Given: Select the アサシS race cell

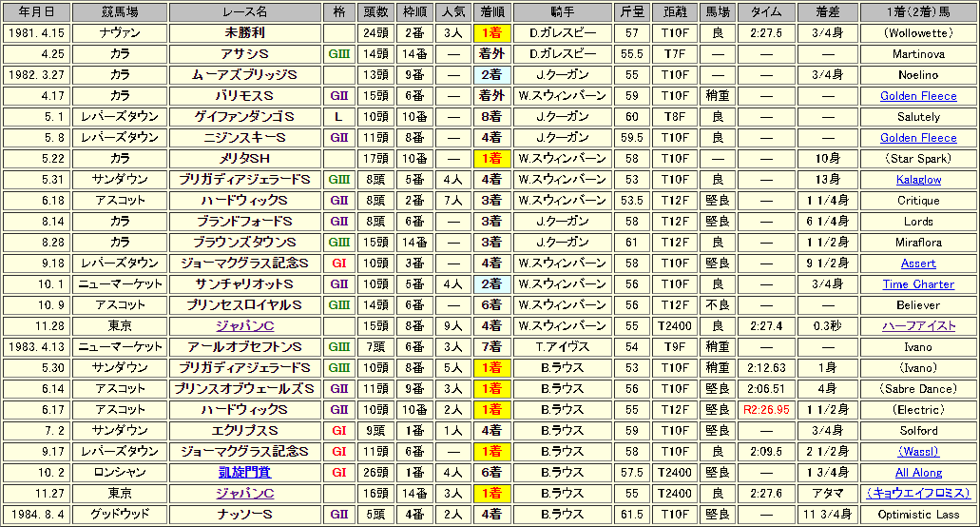Looking at the screenshot, I should coord(245,54).
